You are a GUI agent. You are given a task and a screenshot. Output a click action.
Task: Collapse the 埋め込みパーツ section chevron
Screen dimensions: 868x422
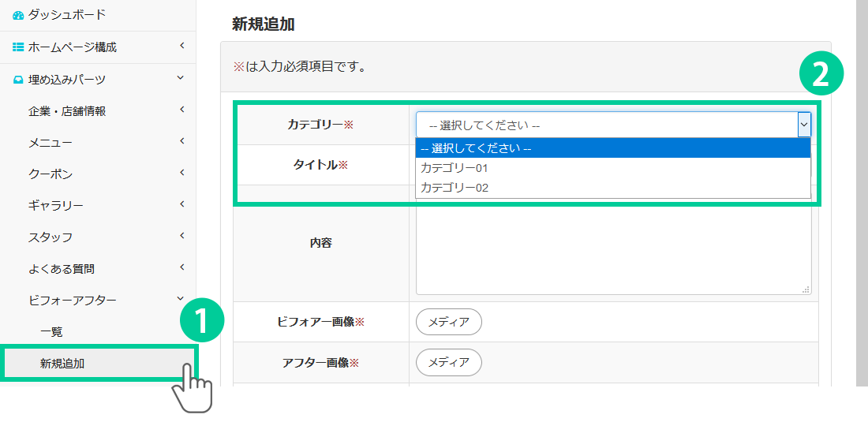coord(181,78)
